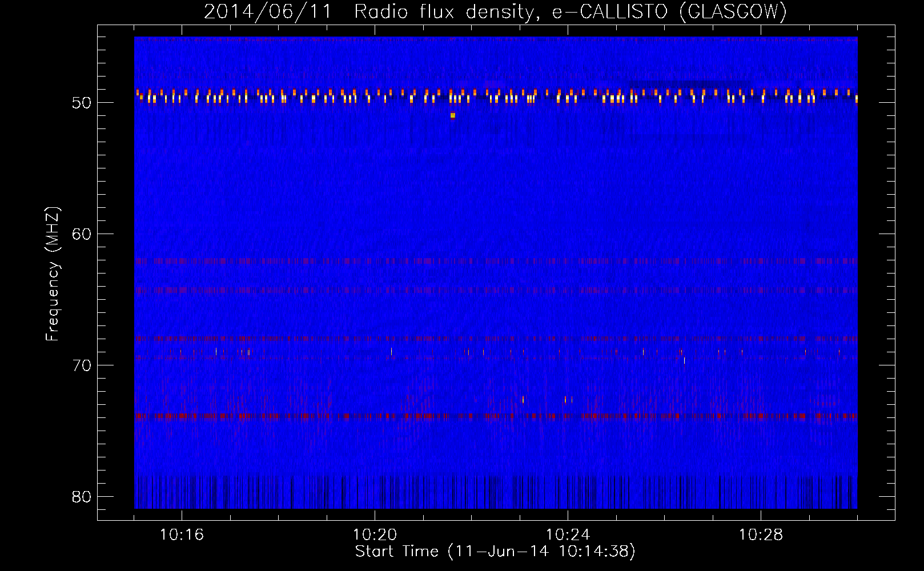The image size is (924, 571).
Task: Click the 10:20 time tick label
Action: (x=375, y=534)
